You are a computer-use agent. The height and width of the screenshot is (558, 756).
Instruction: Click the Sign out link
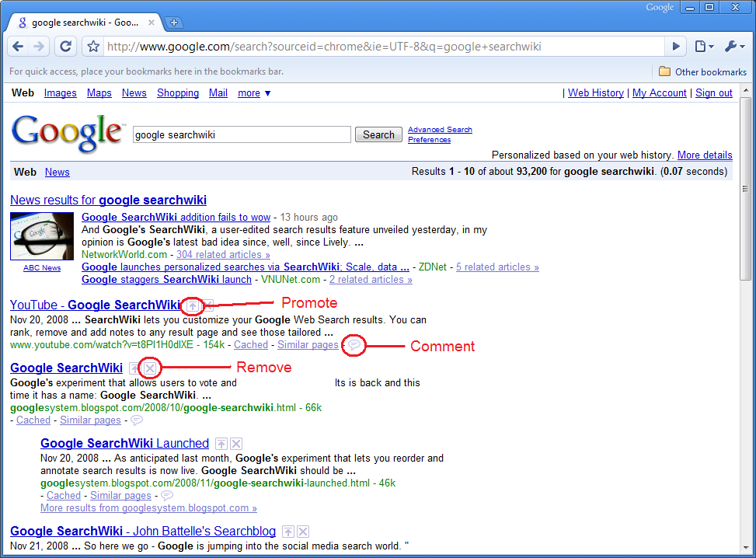tap(713, 93)
